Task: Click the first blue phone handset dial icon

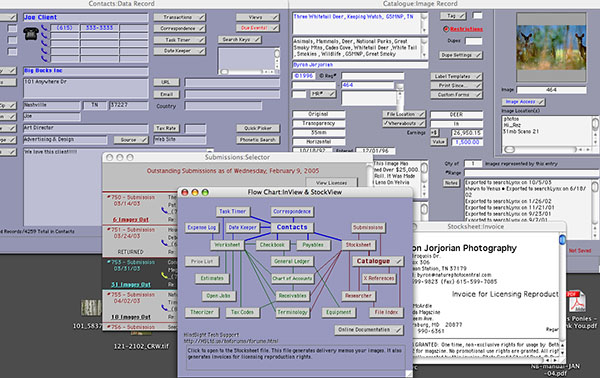Action: pyautogui.click(x=44, y=28)
